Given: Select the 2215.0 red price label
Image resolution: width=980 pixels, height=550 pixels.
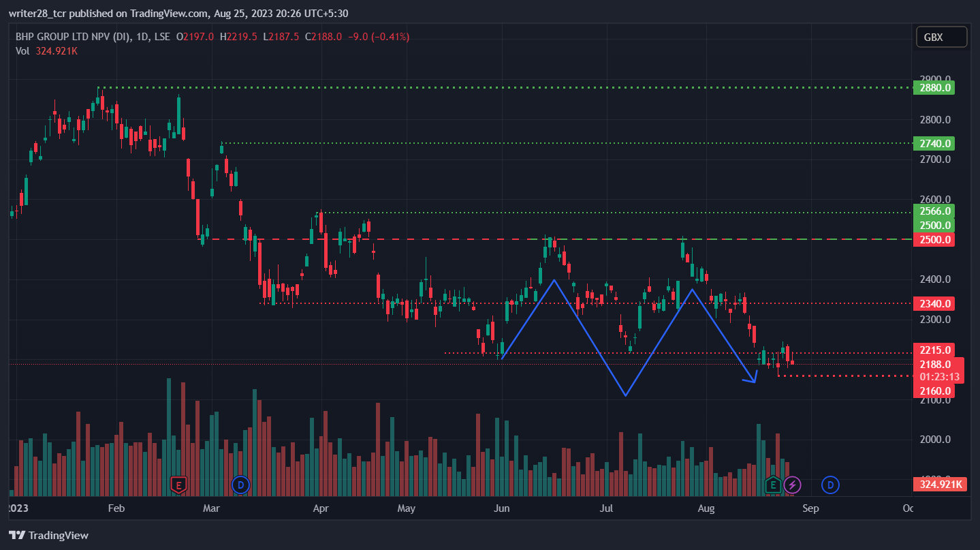Looking at the screenshot, I should [934, 350].
